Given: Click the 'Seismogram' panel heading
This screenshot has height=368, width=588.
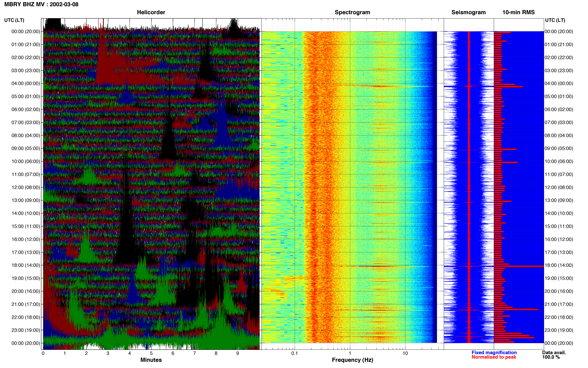Looking at the screenshot, I should (469, 12).
